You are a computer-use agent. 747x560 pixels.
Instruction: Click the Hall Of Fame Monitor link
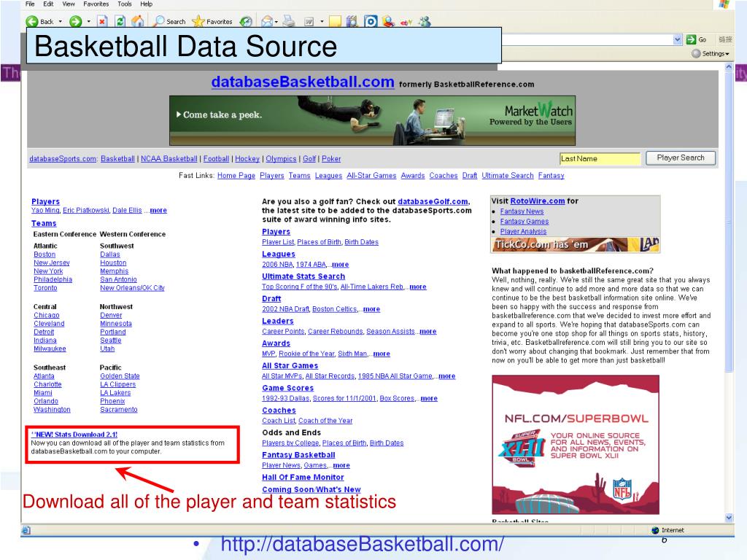(303, 477)
